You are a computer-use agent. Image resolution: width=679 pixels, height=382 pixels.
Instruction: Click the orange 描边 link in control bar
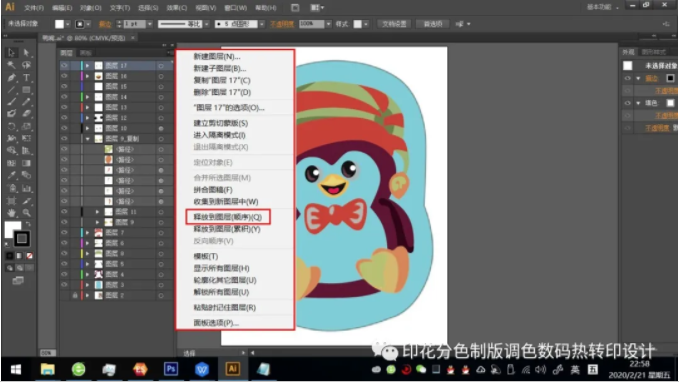click(105, 24)
